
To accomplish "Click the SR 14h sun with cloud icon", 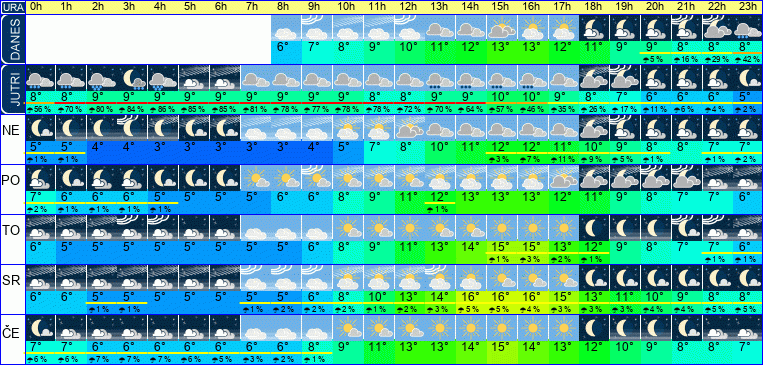I will tap(471, 278).
